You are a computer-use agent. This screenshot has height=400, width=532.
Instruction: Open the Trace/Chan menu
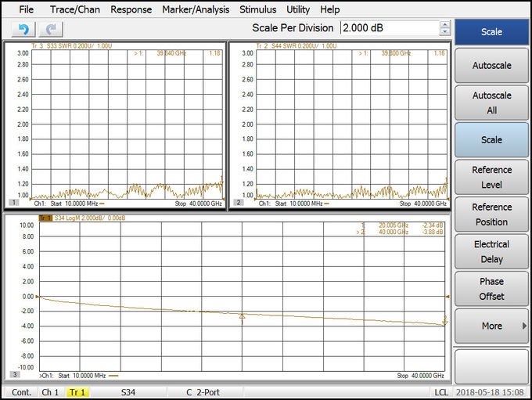(75, 9)
